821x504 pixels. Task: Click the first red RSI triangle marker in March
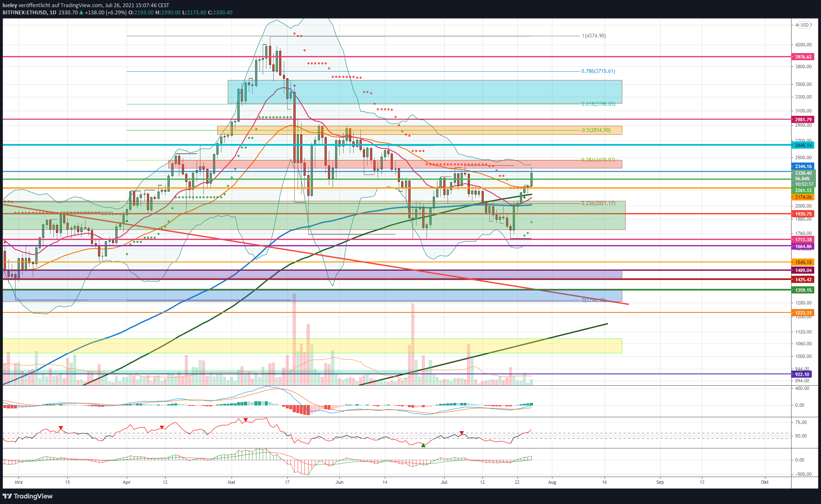click(61, 428)
